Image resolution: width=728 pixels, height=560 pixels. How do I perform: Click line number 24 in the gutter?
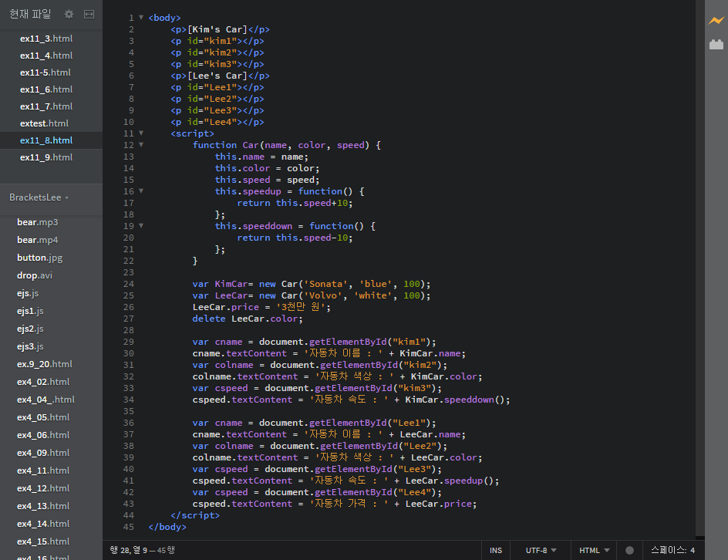click(129, 284)
